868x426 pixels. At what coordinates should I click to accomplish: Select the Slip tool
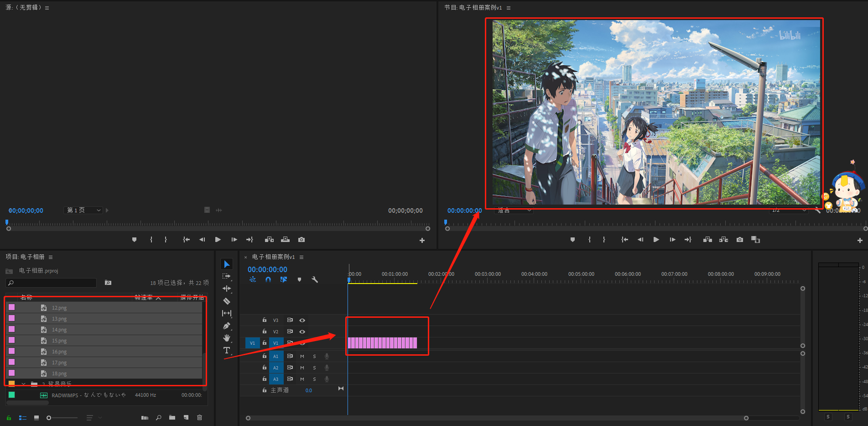coord(227,313)
